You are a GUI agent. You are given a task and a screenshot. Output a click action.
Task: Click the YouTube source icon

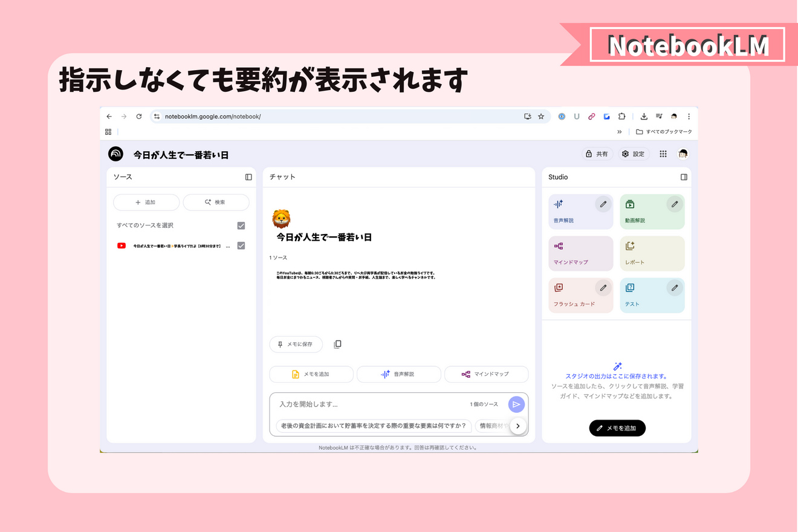[x=122, y=245]
